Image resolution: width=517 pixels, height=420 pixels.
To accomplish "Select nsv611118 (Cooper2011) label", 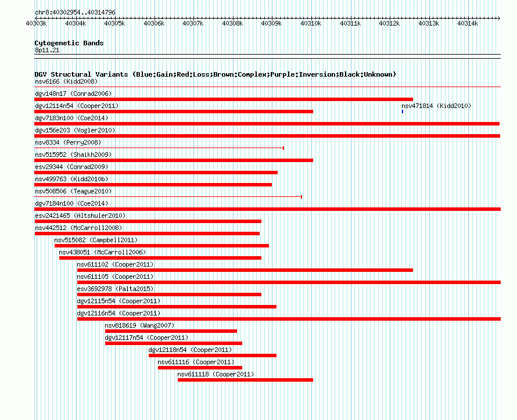I will [216, 375].
